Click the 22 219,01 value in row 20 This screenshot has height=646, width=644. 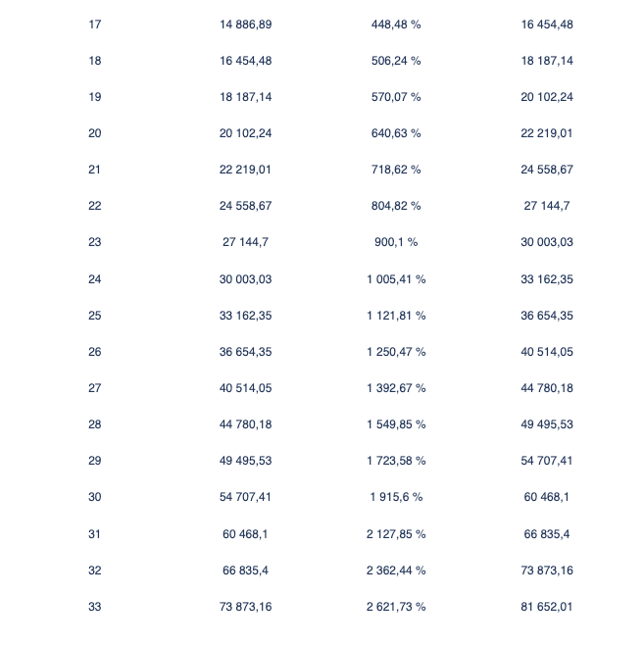point(547,133)
